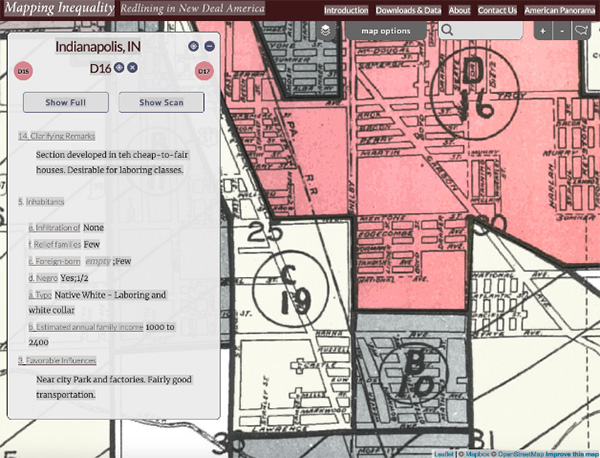Viewport: 600px width, 458px height.
Task: Zoom in with the plus button
Action: pyautogui.click(x=543, y=31)
